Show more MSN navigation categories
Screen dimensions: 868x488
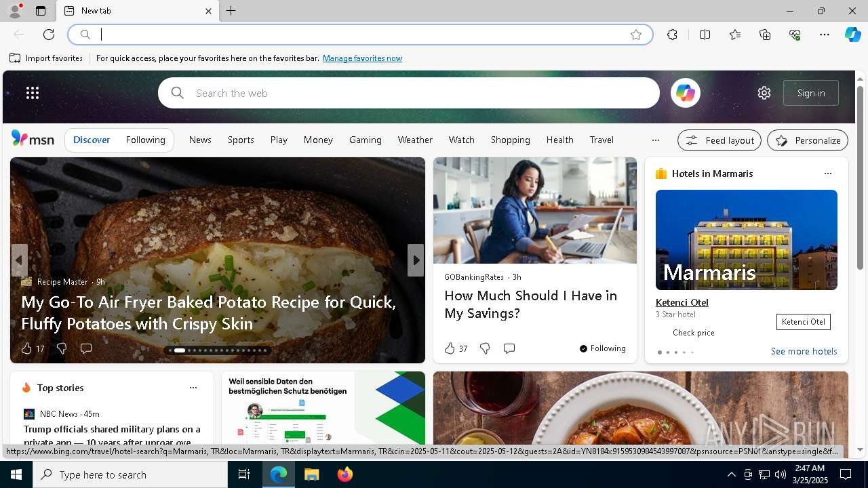[x=655, y=140]
